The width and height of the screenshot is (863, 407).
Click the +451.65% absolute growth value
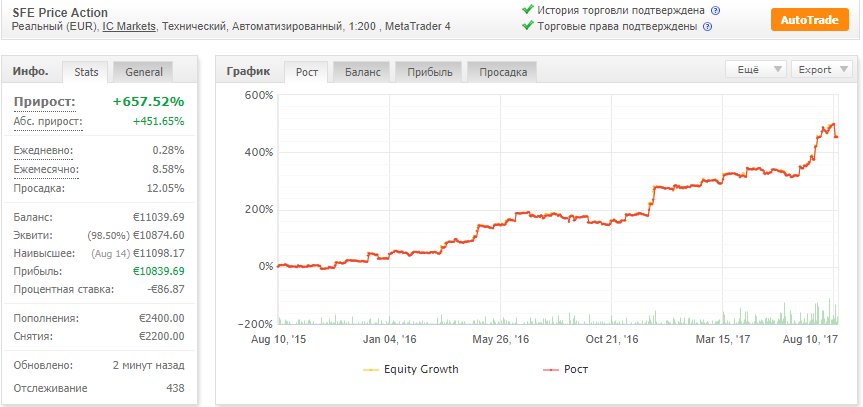159,122
